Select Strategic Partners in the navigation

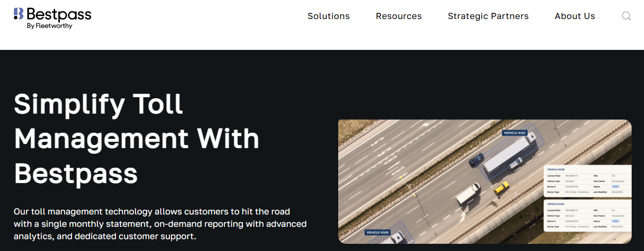point(488,16)
